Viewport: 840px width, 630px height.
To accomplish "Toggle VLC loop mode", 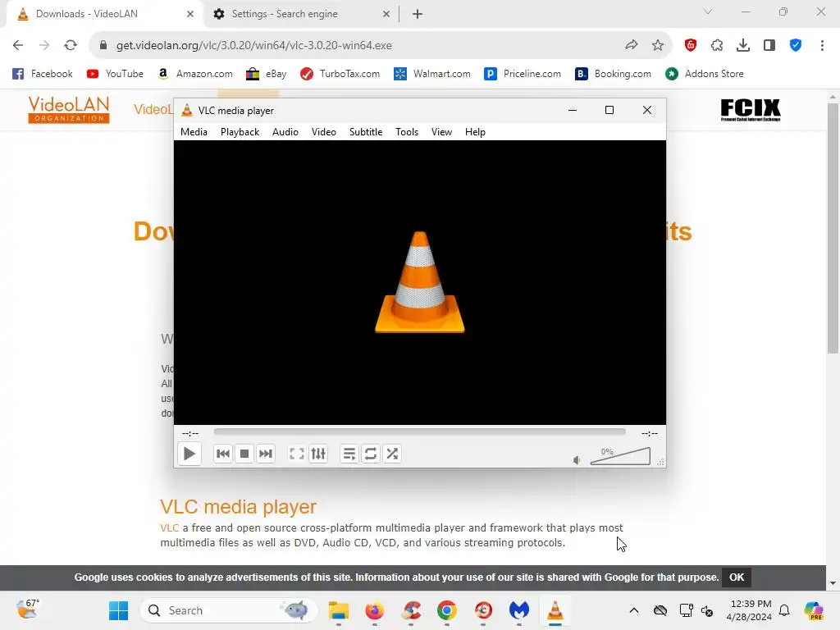I will coord(371,454).
